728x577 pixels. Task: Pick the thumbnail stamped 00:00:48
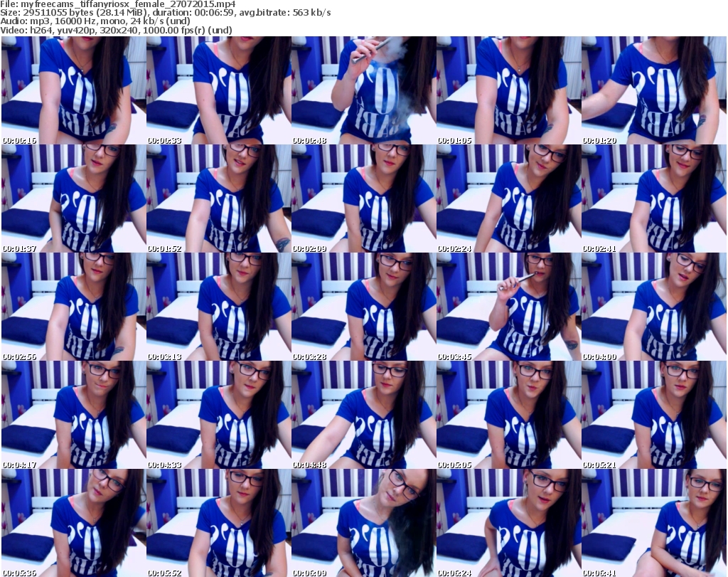pos(364,90)
